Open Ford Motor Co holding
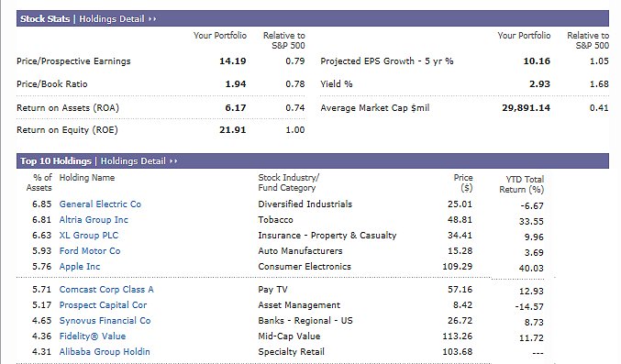 90,250
